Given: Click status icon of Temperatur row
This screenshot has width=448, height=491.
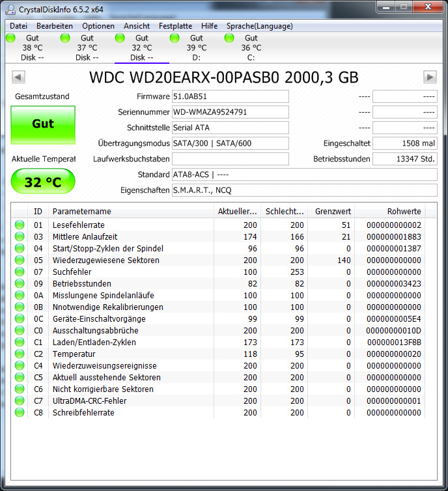Looking at the screenshot, I should point(20,354).
